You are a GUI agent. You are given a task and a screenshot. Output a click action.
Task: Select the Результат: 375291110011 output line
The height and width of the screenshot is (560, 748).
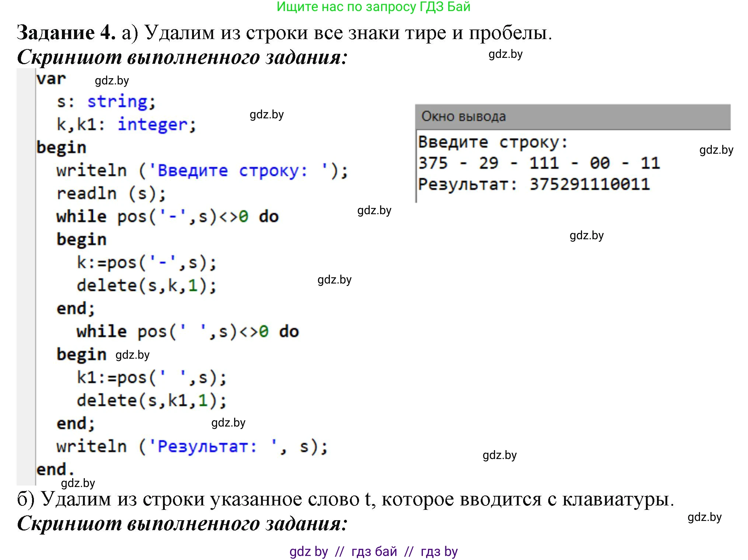pos(534,185)
